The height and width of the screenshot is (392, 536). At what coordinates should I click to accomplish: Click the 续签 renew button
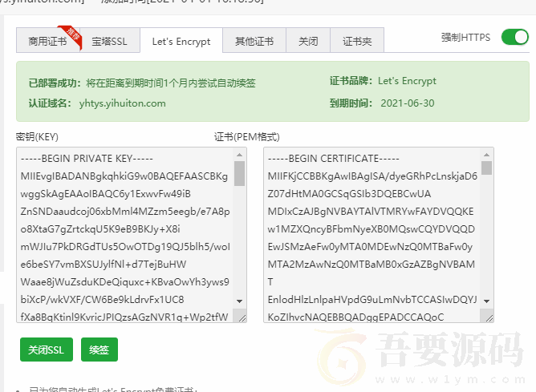(x=99, y=350)
